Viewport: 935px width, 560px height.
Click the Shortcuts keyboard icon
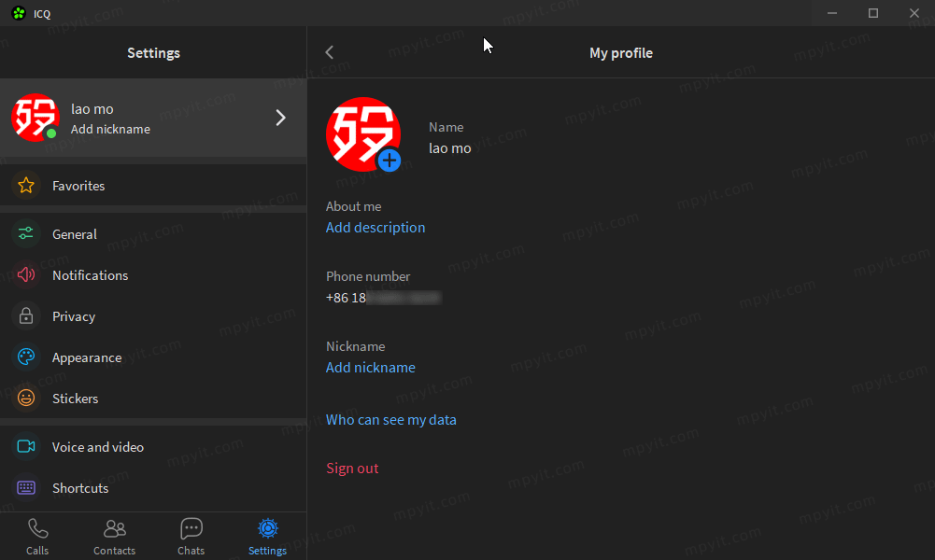tap(25, 488)
